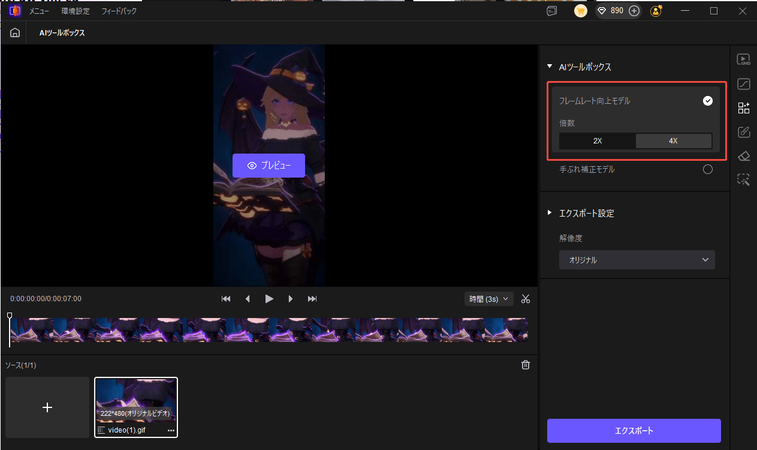The height and width of the screenshot is (450, 757).
Task: Open the shopping cart store icon
Action: click(581, 11)
